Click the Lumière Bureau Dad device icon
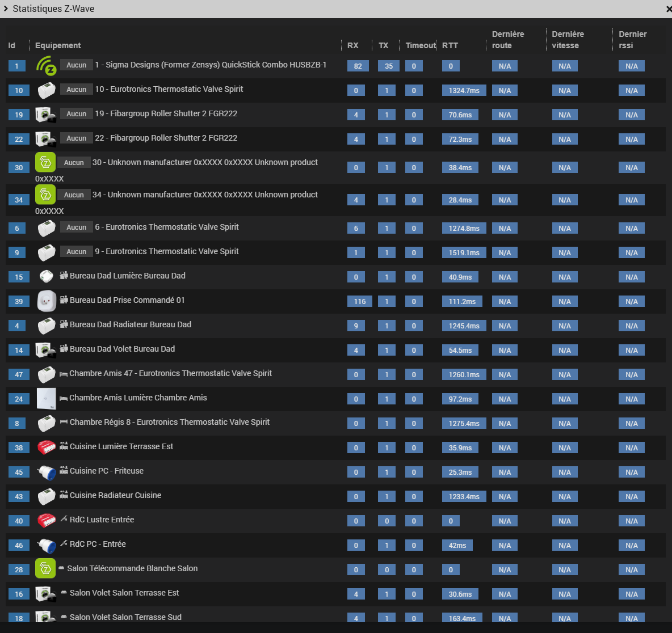The width and height of the screenshot is (672, 633). pos(47,276)
